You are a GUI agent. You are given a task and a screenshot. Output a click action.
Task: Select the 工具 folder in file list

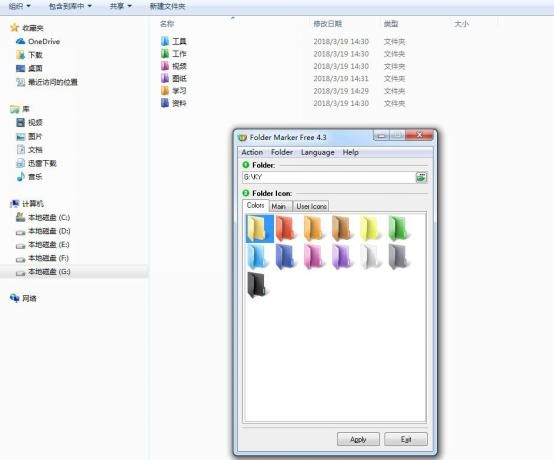coord(173,41)
